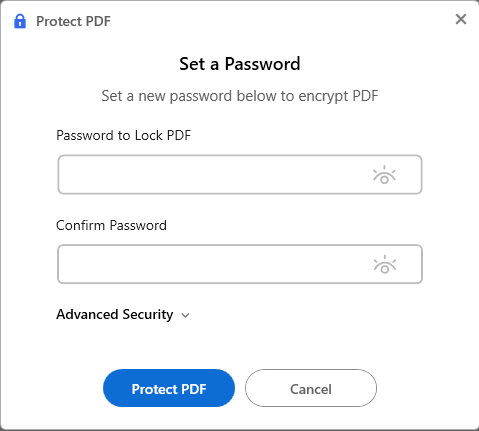Click the Protect PDF blue button
The height and width of the screenshot is (431, 479).
click(x=169, y=388)
